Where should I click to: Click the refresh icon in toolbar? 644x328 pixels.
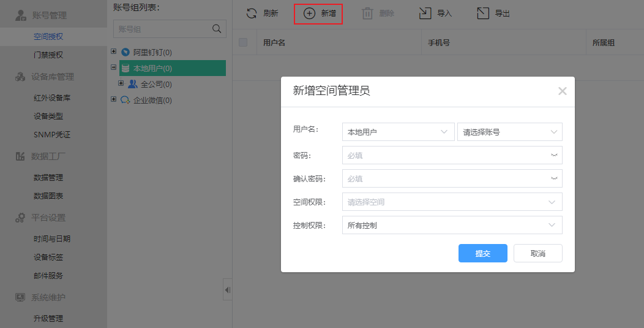click(252, 13)
